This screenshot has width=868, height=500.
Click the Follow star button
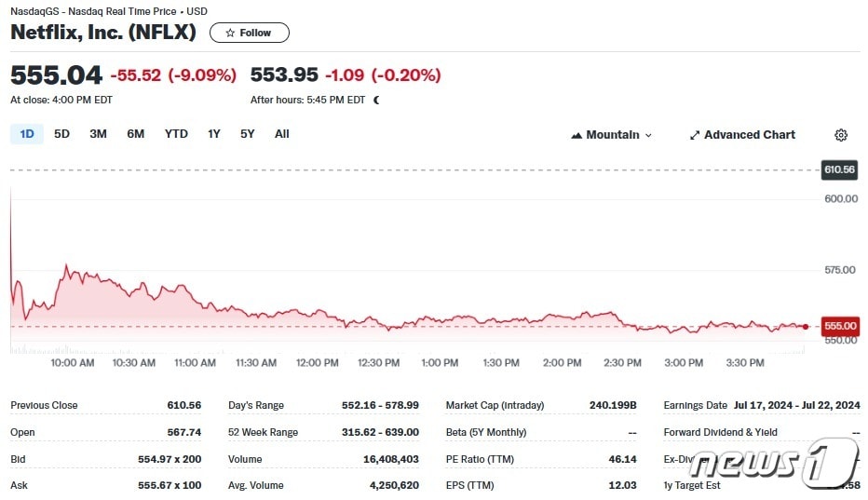(249, 33)
